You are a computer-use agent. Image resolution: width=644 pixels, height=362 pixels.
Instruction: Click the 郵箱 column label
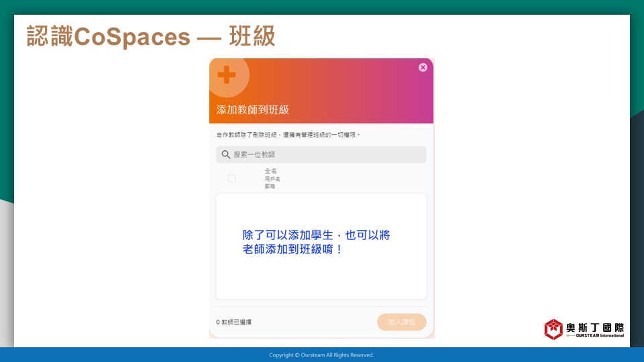coord(270,186)
